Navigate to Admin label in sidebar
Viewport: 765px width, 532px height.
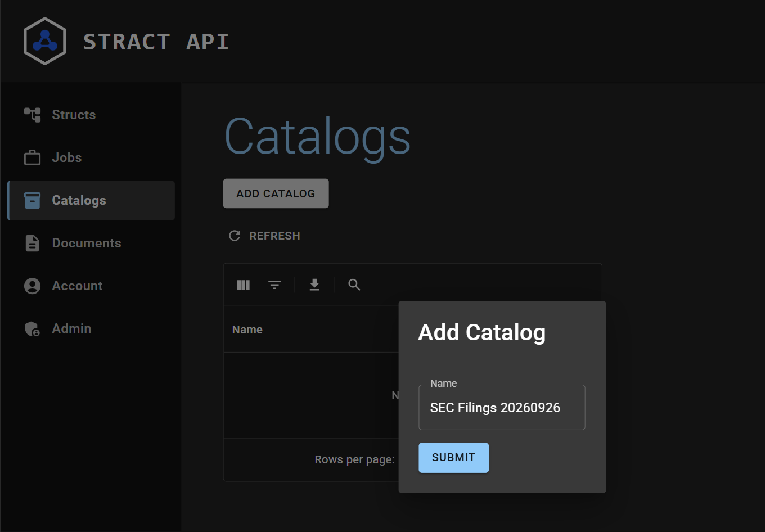[x=71, y=328]
